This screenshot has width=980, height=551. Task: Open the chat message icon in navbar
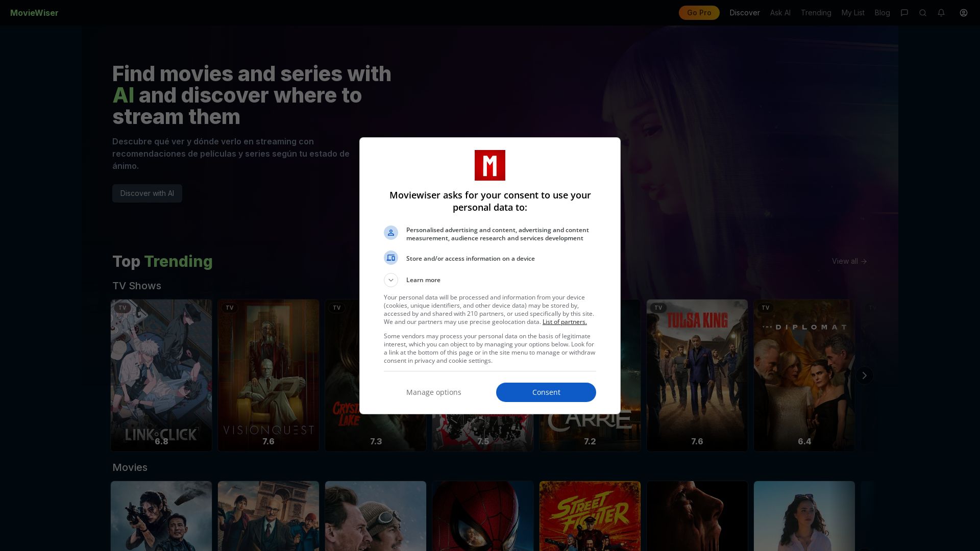click(904, 13)
